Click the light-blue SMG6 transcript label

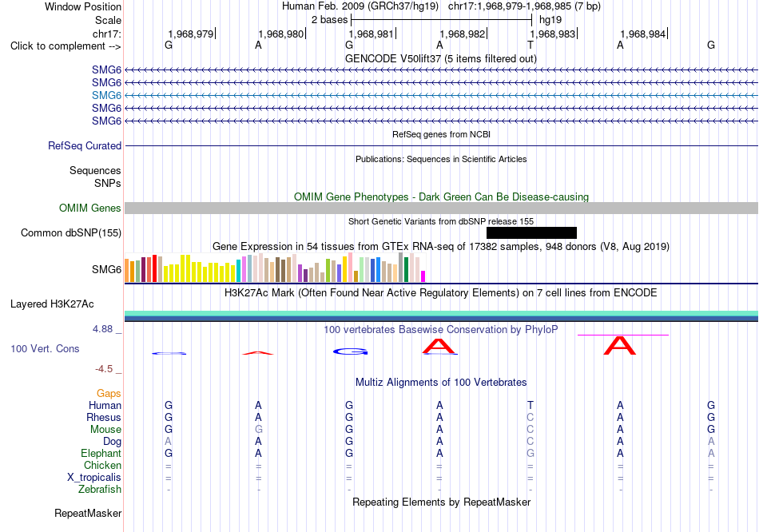tap(106, 95)
